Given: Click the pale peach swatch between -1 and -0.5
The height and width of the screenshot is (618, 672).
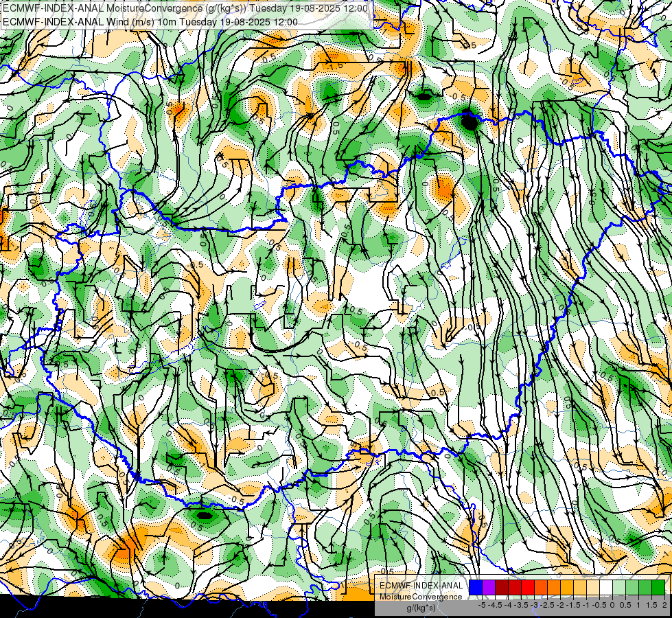Looking at the screenshot, I should [x=593, y=588].
